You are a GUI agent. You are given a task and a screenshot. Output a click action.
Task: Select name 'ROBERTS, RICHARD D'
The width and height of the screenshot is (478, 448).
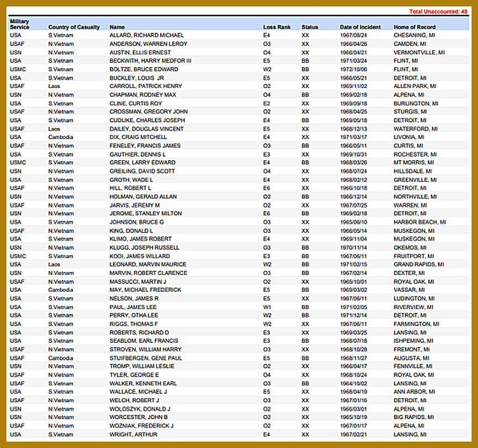coord(139,333)
